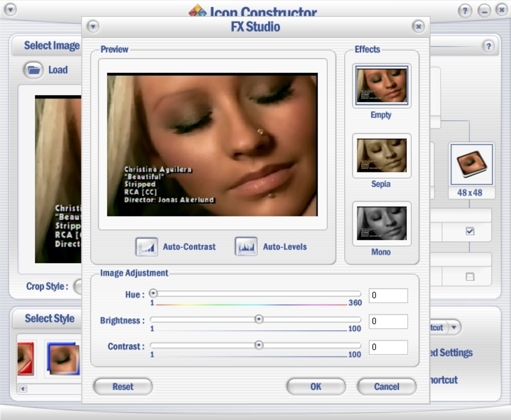Click the Sepia effect label

click(x=381, y=184)
